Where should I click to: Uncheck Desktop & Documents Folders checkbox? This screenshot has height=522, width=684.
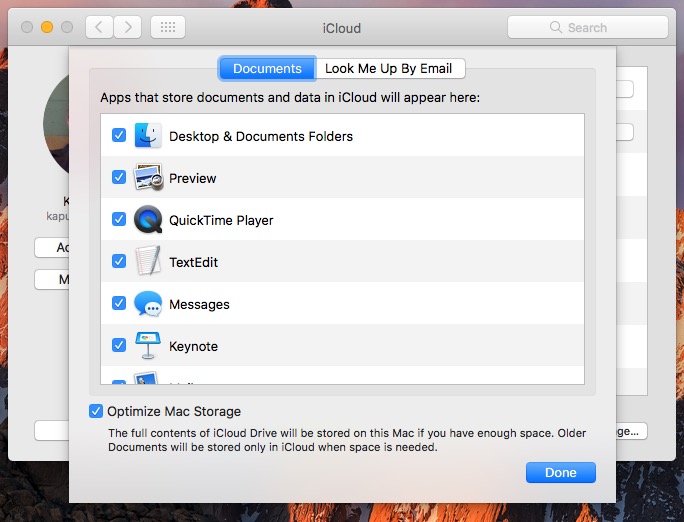pos(119,135)
